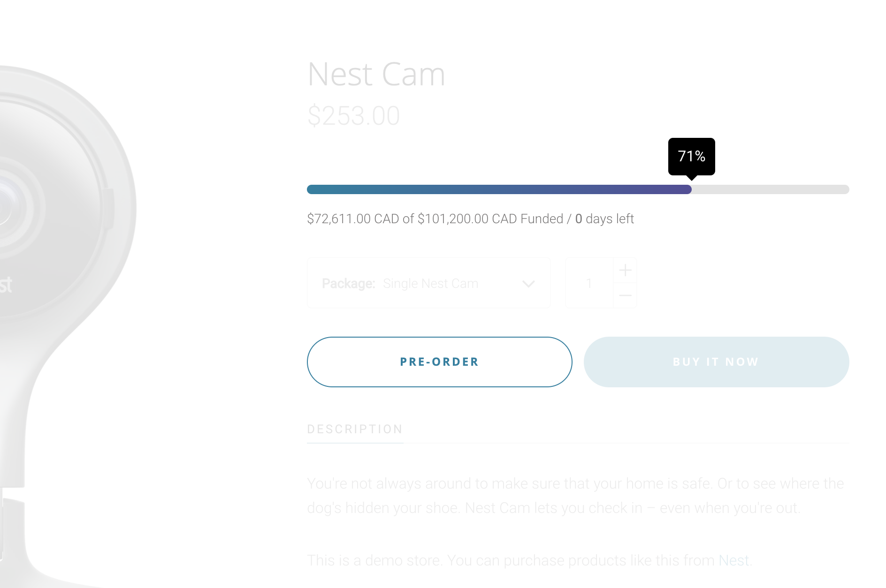
Task: Click the PRE-ORDER button
Action: [x=439, y=362]
